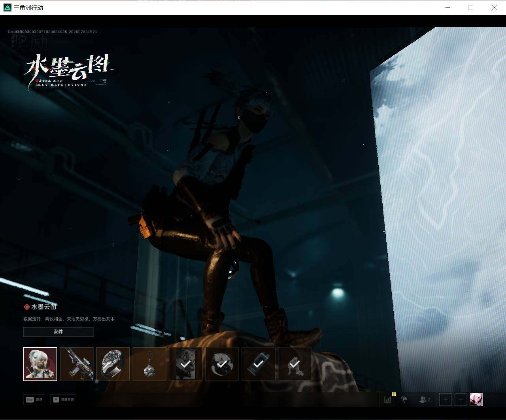Select the disco ball keychain charm
Screen dimensions: 506x420
[x=149, y=364]
